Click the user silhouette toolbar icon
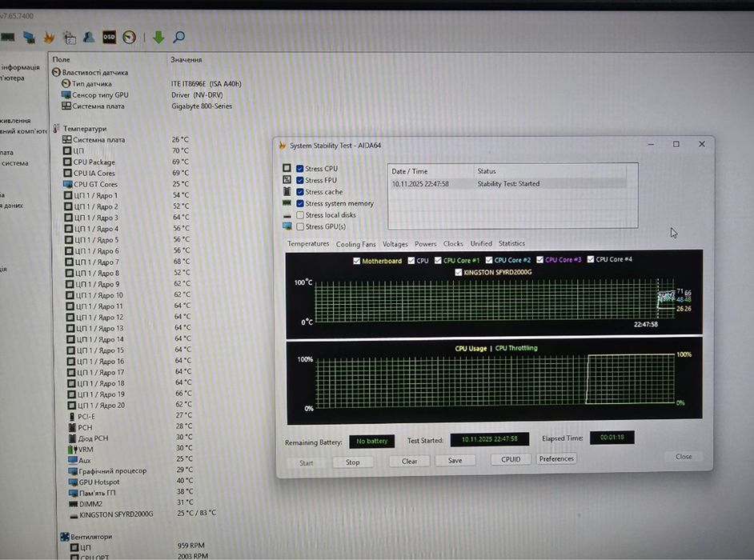This screenshot has height=560, width=754. [89, 37]
